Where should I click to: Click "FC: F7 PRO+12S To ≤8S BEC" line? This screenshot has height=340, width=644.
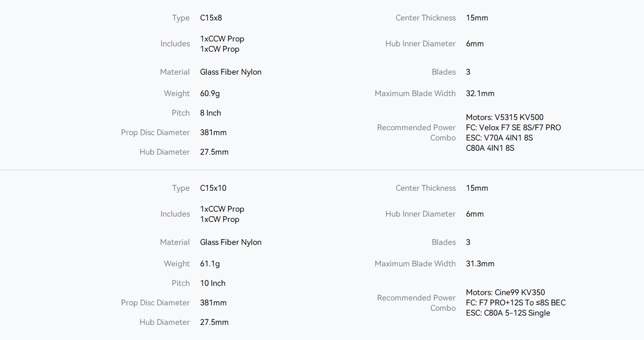[516, 303]
